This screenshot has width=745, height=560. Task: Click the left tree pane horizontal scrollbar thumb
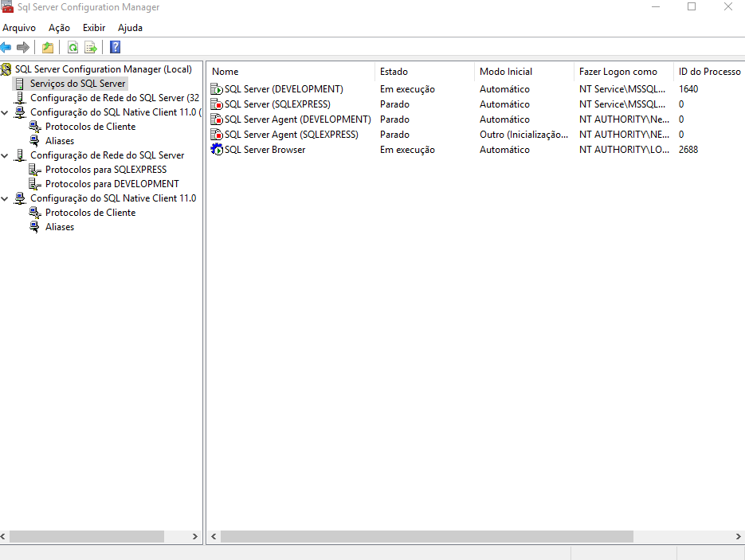pyautogui.click(x=87, y=536)
